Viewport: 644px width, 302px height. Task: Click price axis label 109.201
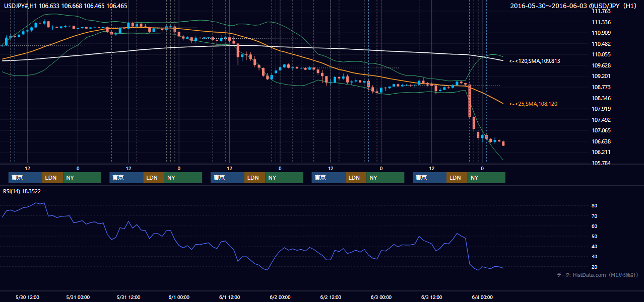pos(601,76)
